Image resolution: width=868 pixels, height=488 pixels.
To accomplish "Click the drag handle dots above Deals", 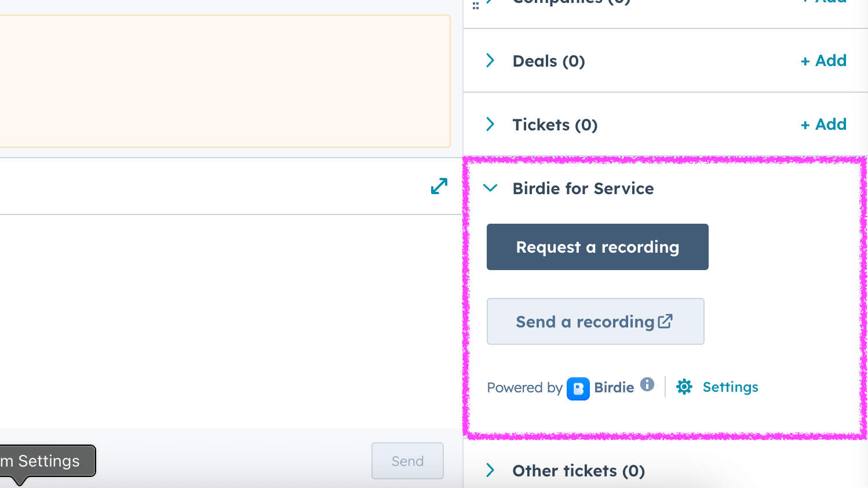I will pos(476,5).
